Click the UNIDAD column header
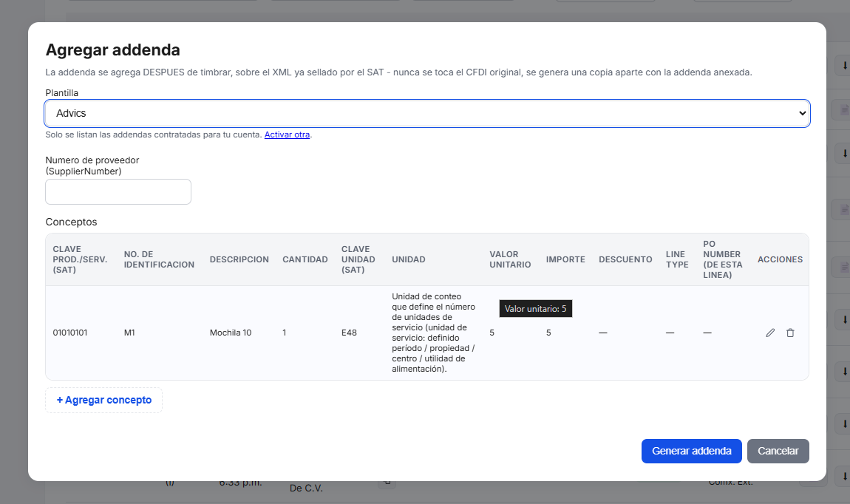The width and height of the screenshot is (850, 504). [x=409, y=259]
